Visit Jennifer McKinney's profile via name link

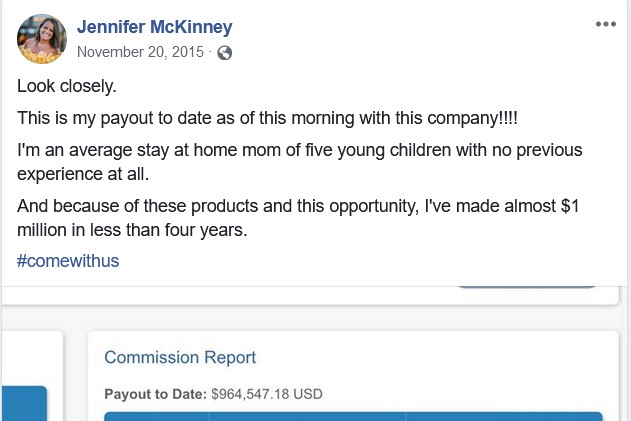155,27
